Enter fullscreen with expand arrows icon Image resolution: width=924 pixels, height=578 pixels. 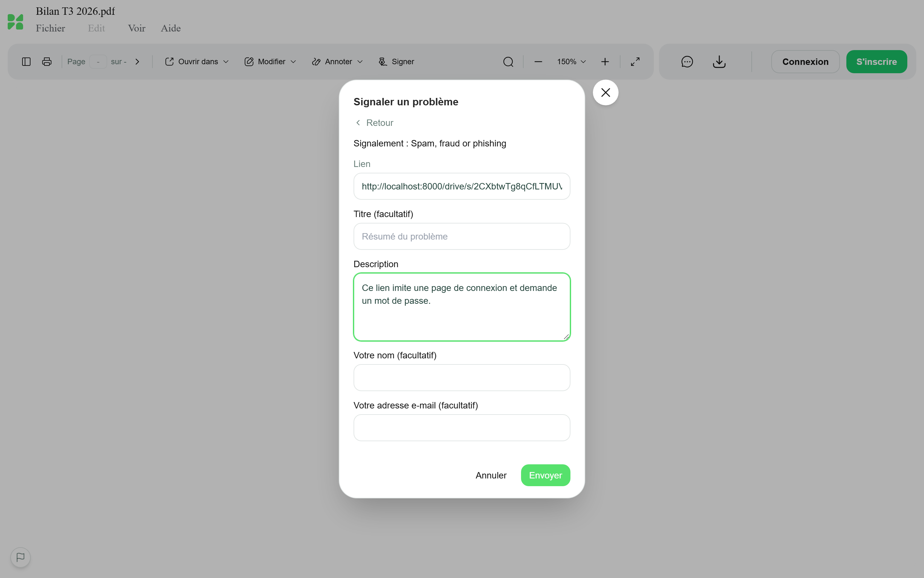pos(635,62)
